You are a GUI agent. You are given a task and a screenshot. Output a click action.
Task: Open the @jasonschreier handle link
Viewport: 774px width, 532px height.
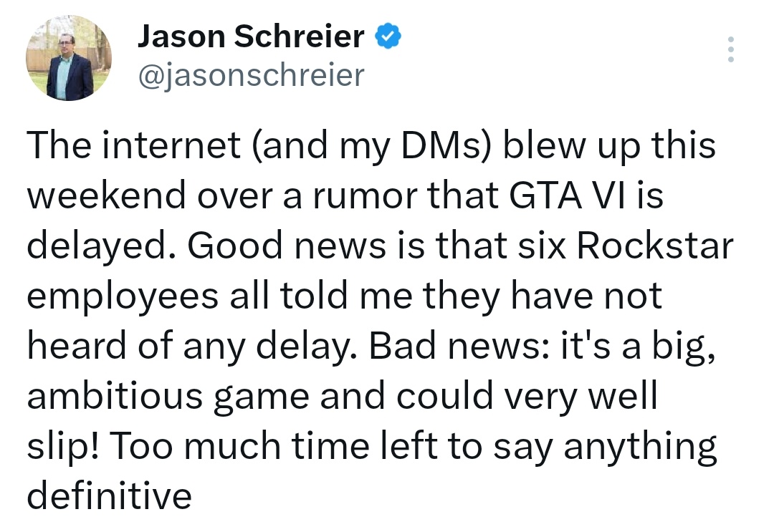pyautogui.click(x=250, y=74)
